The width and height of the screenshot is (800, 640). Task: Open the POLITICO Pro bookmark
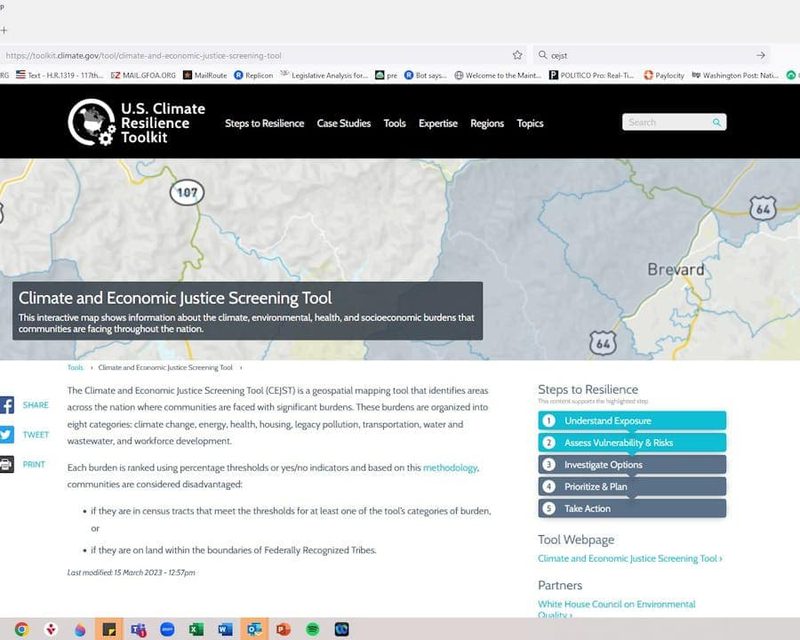pos(592,75)
